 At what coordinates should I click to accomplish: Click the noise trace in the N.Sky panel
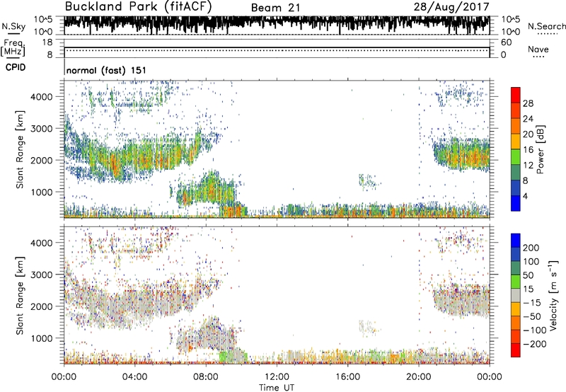point(277,23)
